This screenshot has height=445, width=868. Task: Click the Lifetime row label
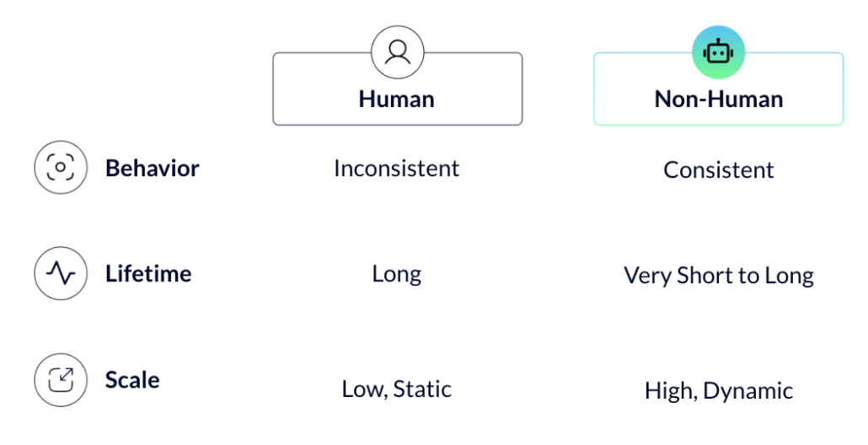coord(148,274)
